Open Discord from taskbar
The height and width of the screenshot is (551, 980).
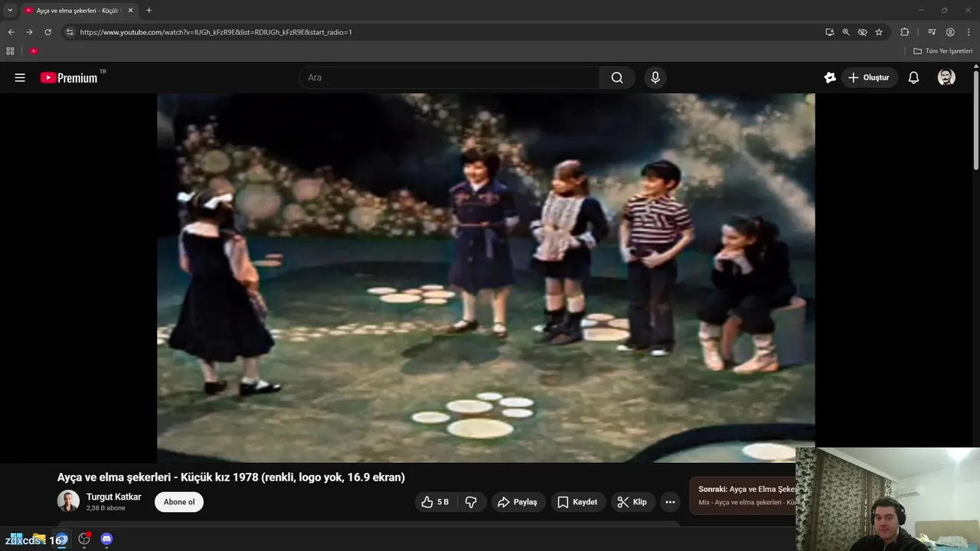coord(106,540)
